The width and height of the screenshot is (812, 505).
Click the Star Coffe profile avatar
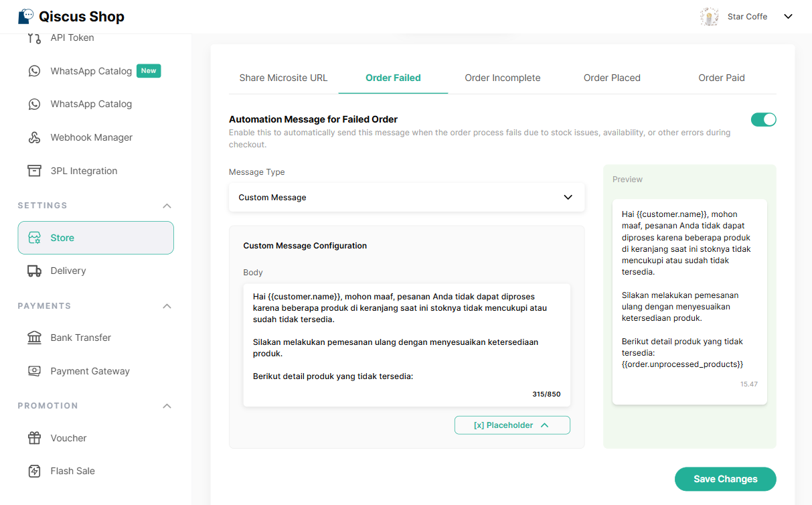(709, 17)
